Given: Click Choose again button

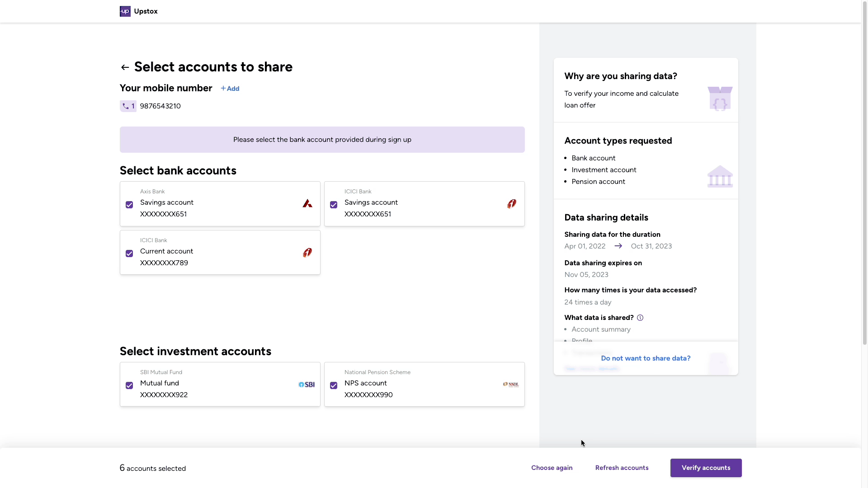Looking at the screenshot, I should pyautogui.click(x=552, y=468).
